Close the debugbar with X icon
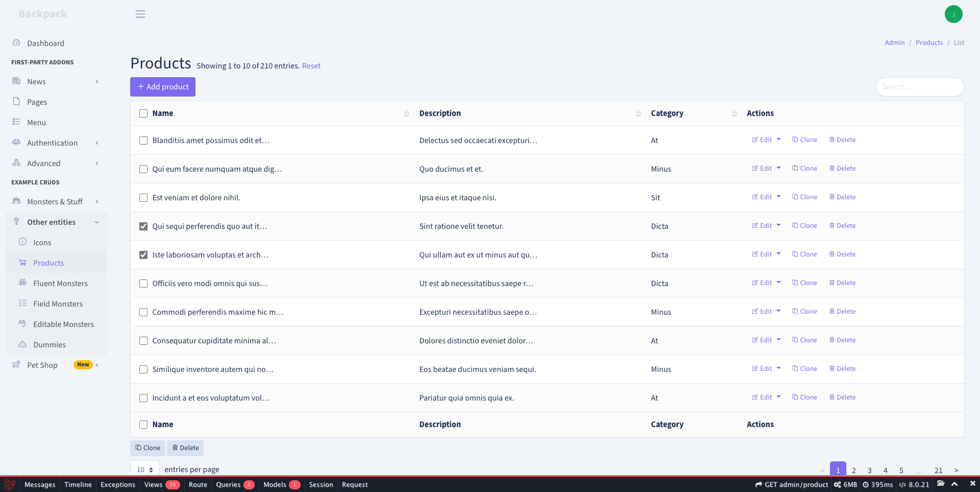The height and width of the screenshot is (492, 980). tap(972, 484)
